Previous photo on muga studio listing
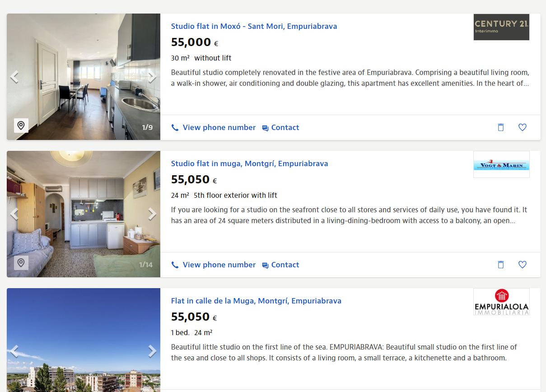Screen dimensions: 546x392 tap(14, 214)
